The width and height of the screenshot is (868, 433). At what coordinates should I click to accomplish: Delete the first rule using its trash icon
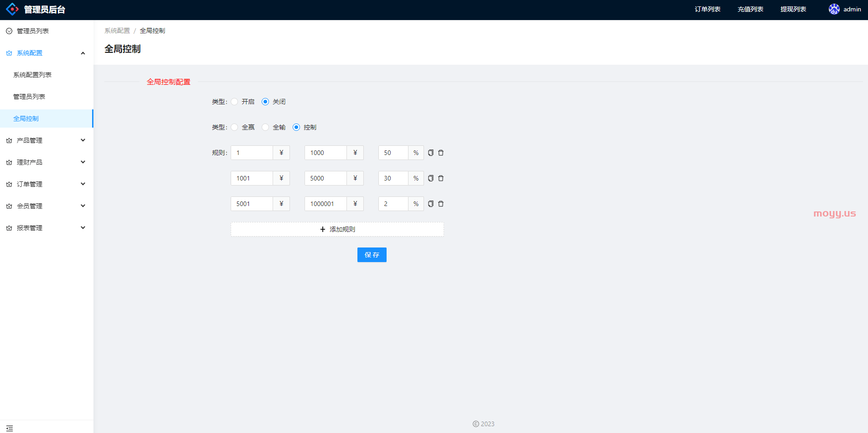click(441, 153)
